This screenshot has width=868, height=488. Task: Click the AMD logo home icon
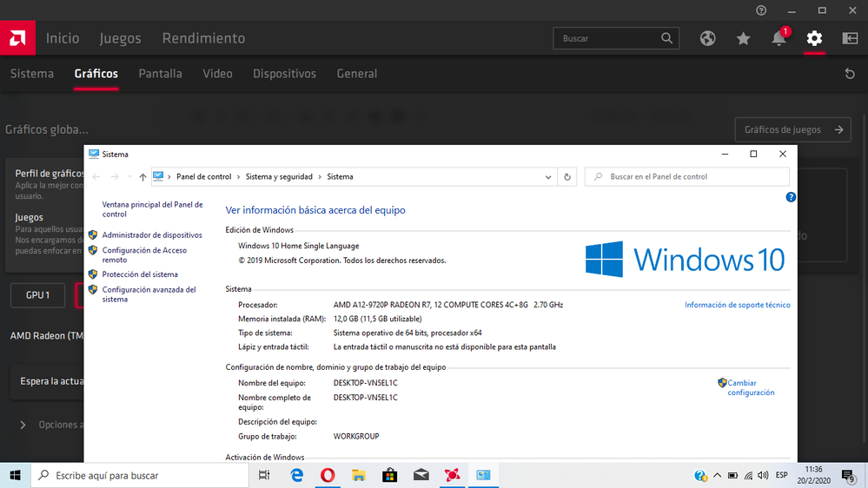(x=17, y=38)
